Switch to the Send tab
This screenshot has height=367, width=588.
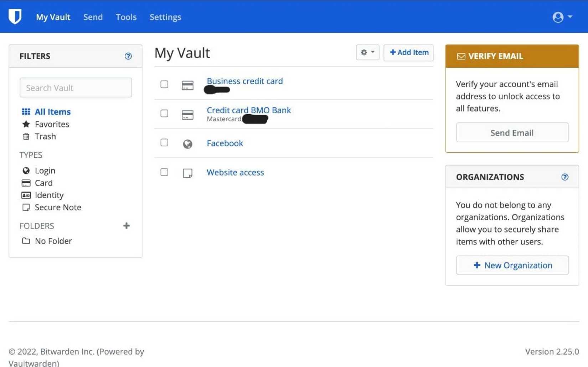click(93, 17)
